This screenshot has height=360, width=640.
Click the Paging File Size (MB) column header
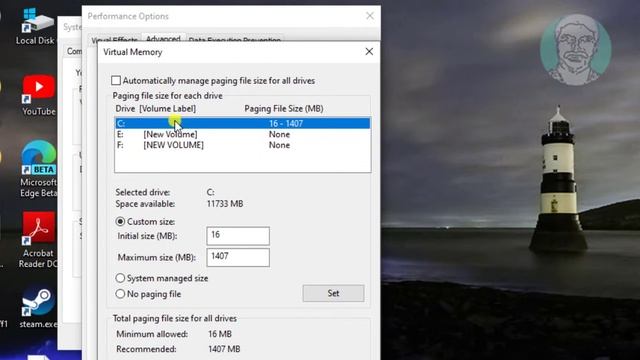(284, 109)
